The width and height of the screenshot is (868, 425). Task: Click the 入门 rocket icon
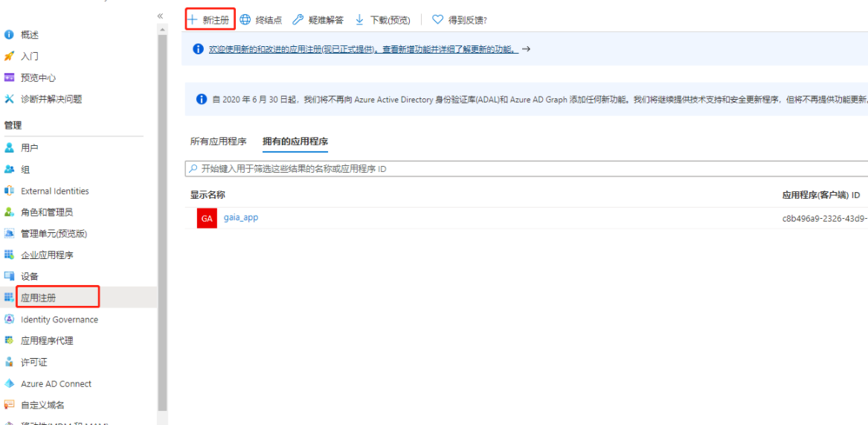click(x=8, y=57)
